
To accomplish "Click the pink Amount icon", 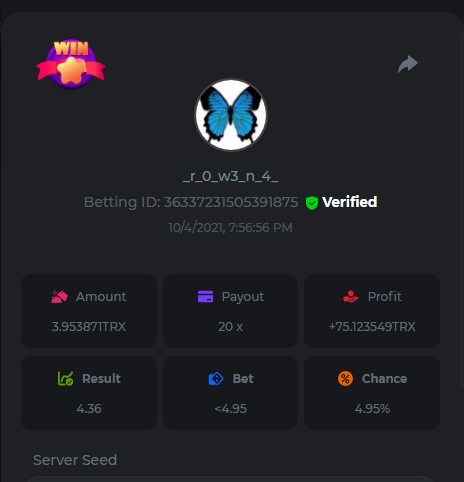I will coord(59,296).
